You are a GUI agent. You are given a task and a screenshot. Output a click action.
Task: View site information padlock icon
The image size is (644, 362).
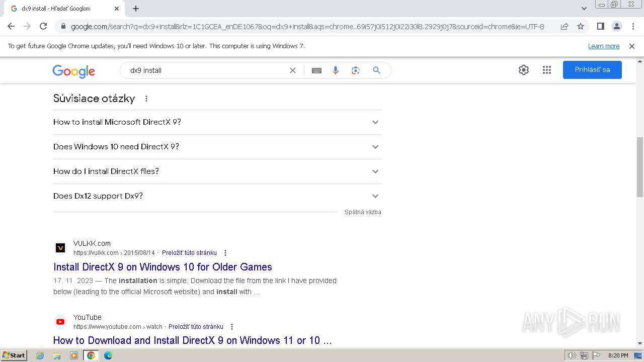(63, 27)
